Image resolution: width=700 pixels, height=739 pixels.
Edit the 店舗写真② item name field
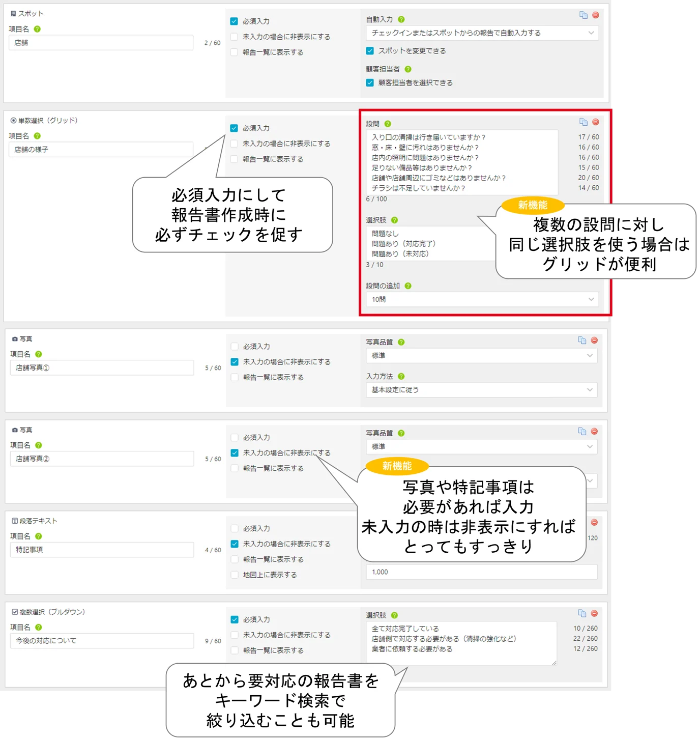click(102, 459)
